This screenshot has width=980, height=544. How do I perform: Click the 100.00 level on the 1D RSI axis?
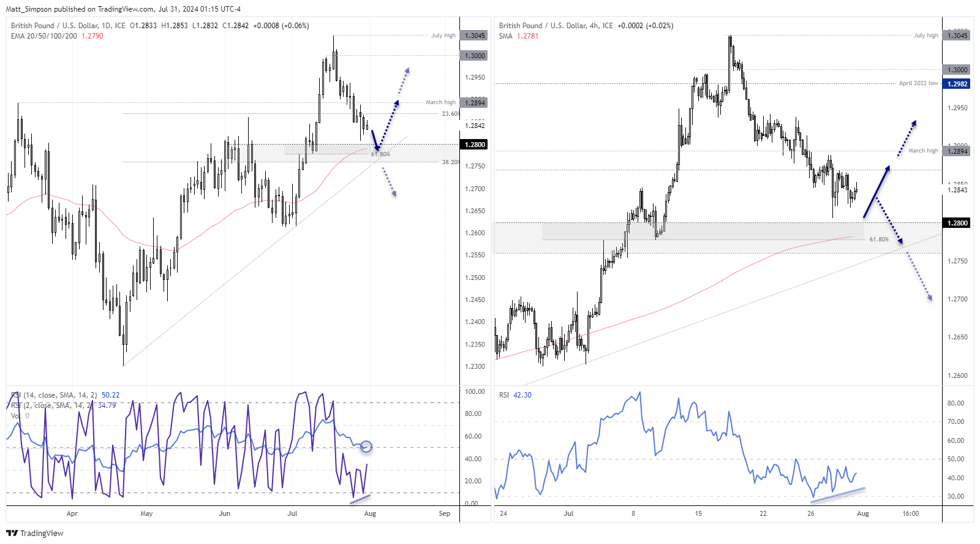(x=475, y=391)
